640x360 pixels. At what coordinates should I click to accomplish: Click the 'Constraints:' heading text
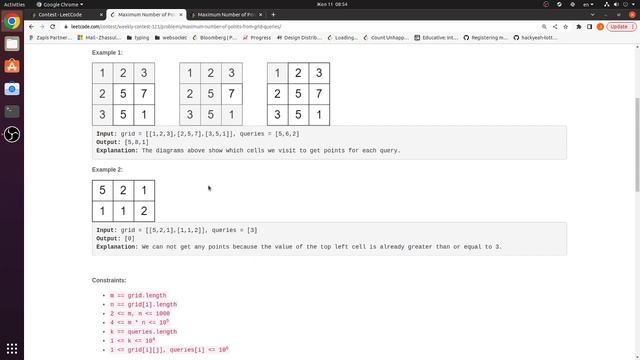pos(109,280)
